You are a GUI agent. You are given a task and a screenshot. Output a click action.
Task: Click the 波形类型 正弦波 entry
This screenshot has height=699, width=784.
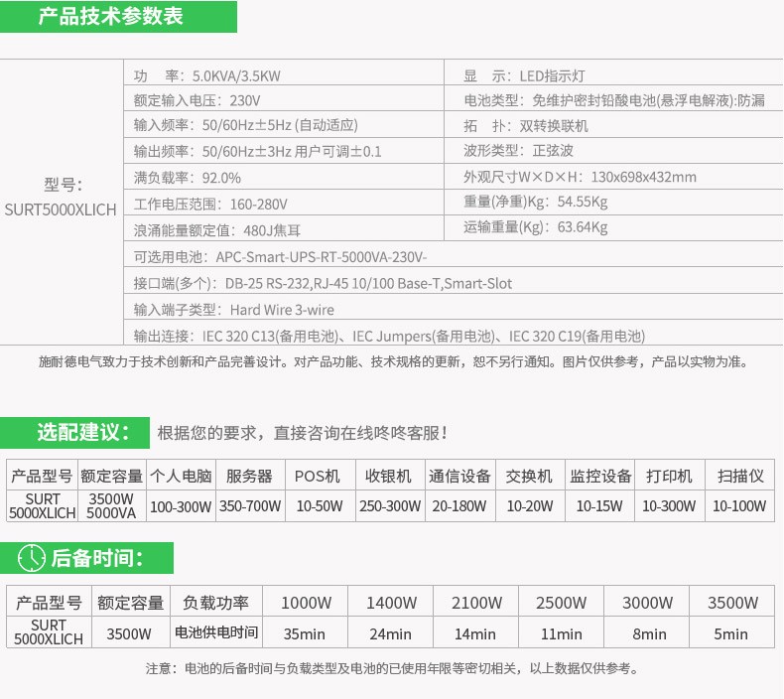pyautogui.click(x=518, y=151)
